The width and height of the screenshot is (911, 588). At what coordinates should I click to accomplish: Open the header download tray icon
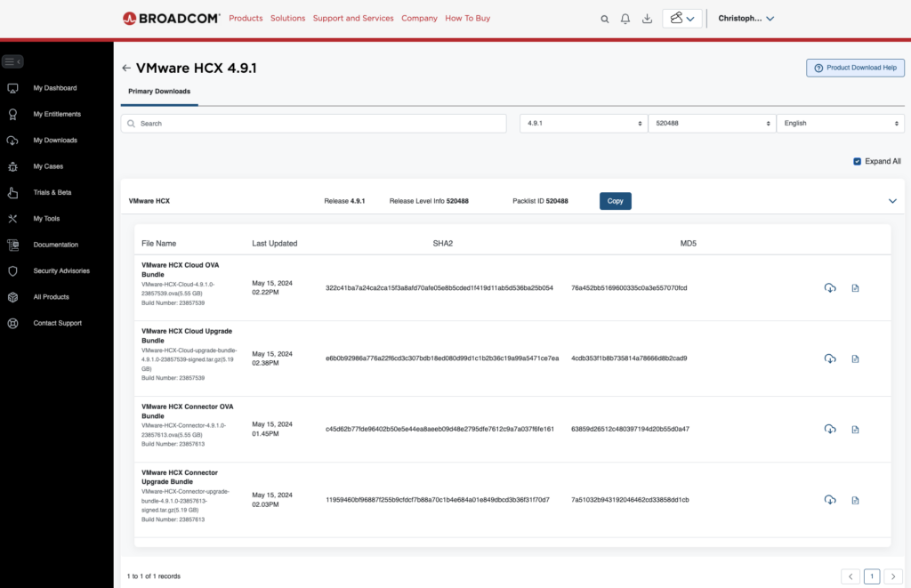pos(647,19)
